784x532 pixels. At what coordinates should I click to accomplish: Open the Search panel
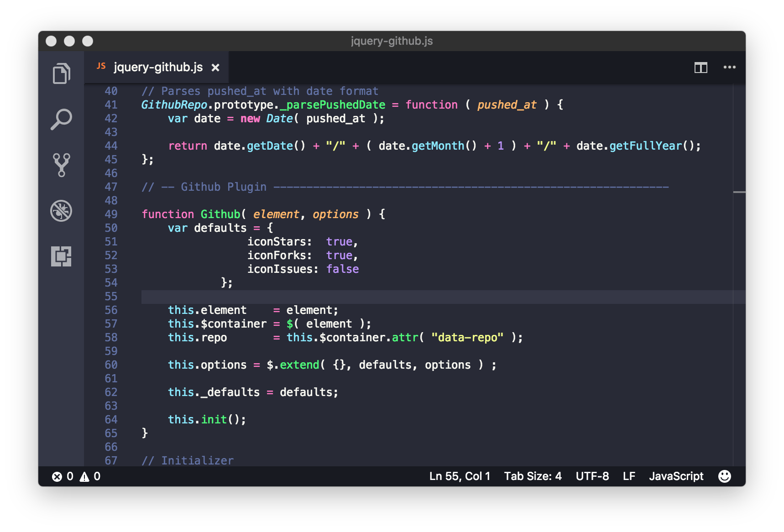pyautogui.click(x=62, y=119)
